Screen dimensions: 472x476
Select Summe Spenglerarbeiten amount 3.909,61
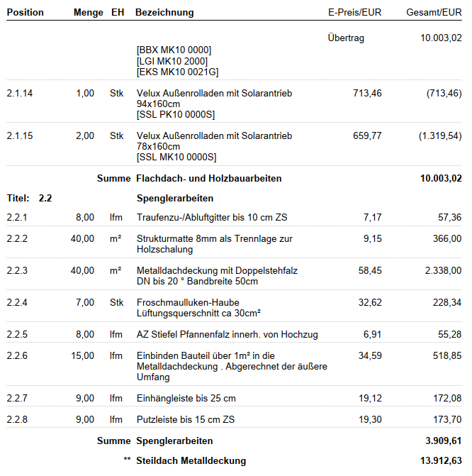tap(443, 441)
